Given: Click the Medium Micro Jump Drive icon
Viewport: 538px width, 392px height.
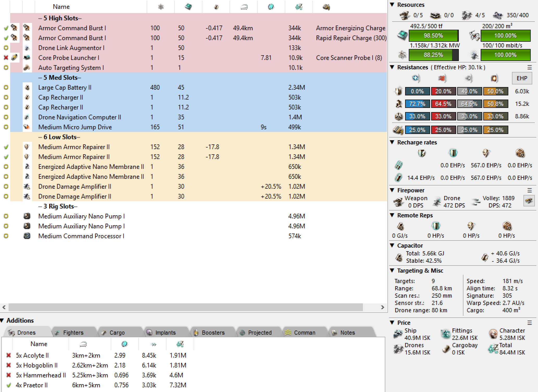Looking at the screenshot, I should coord(27,127).
